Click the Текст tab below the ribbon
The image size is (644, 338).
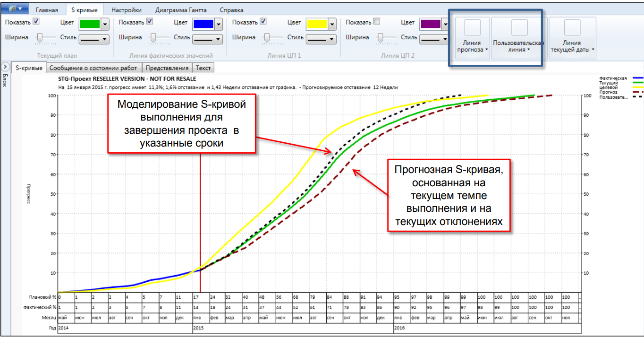[203, 68]
